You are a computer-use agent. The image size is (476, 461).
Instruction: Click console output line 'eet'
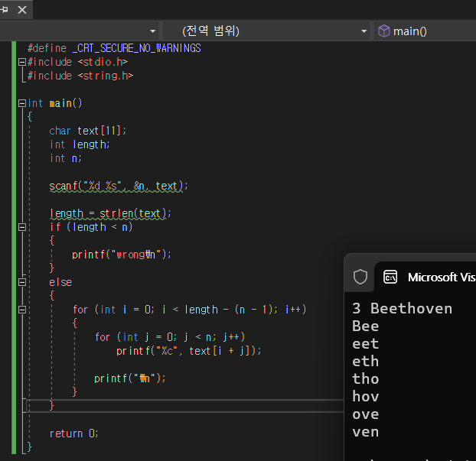pyautogui.click(x=366, y=343)
